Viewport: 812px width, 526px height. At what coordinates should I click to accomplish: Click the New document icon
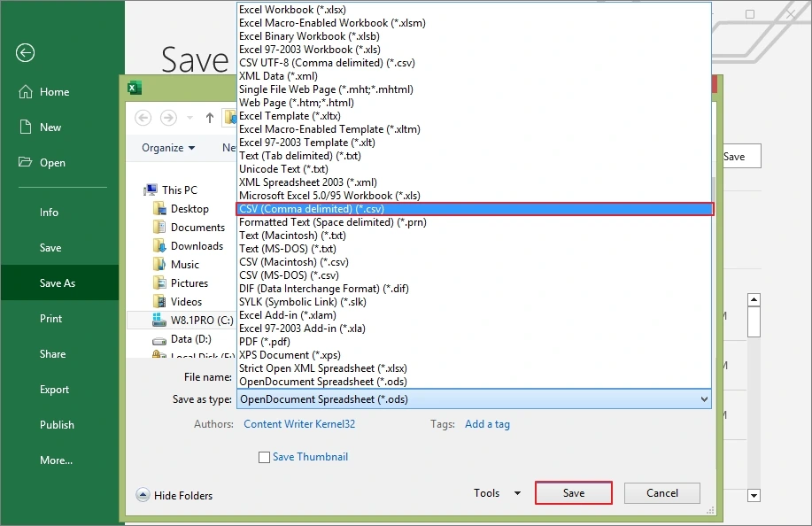[x=26, y=127]
